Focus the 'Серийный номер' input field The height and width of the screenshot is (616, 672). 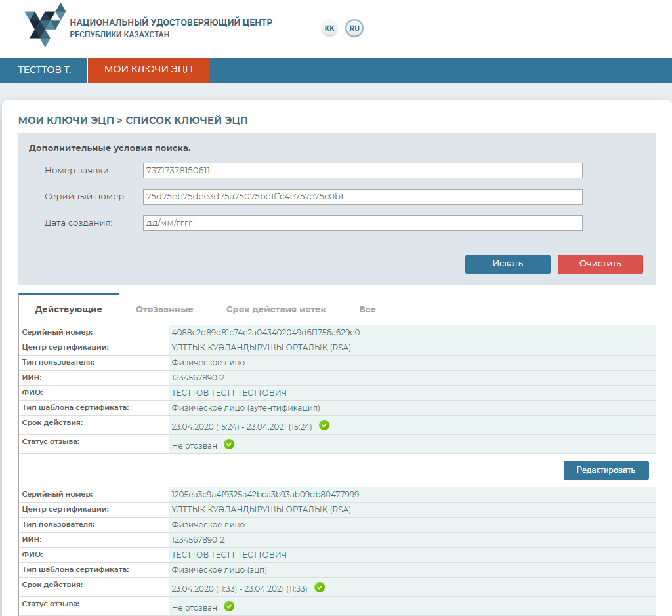point(362,197)
